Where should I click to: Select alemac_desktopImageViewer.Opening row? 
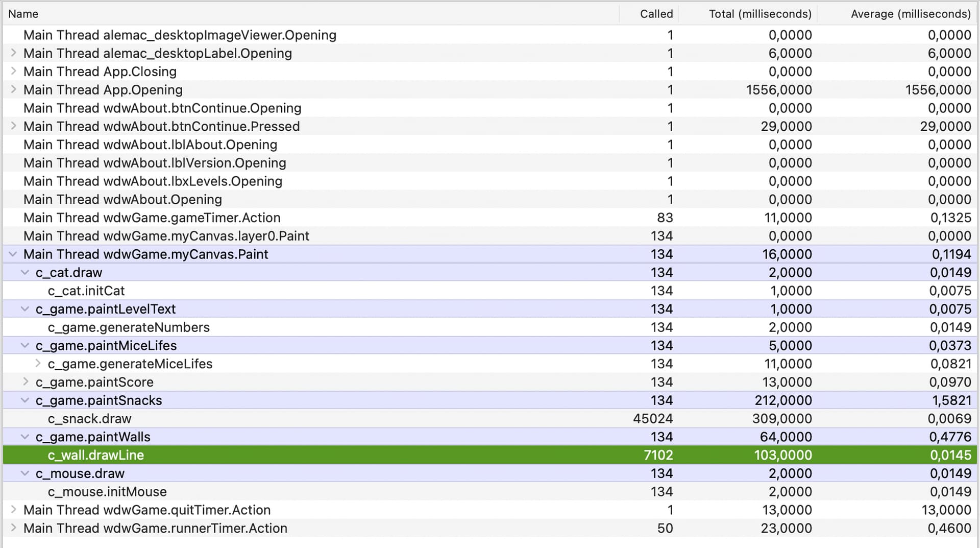click(x=490, y=35)
